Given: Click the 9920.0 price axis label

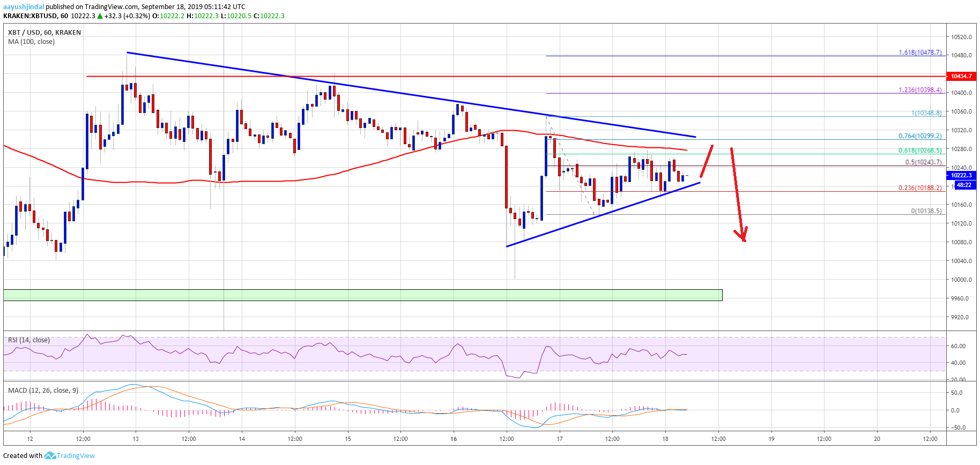Looking at the screenshot, I should pyautogui.click(x=960, y=317).
